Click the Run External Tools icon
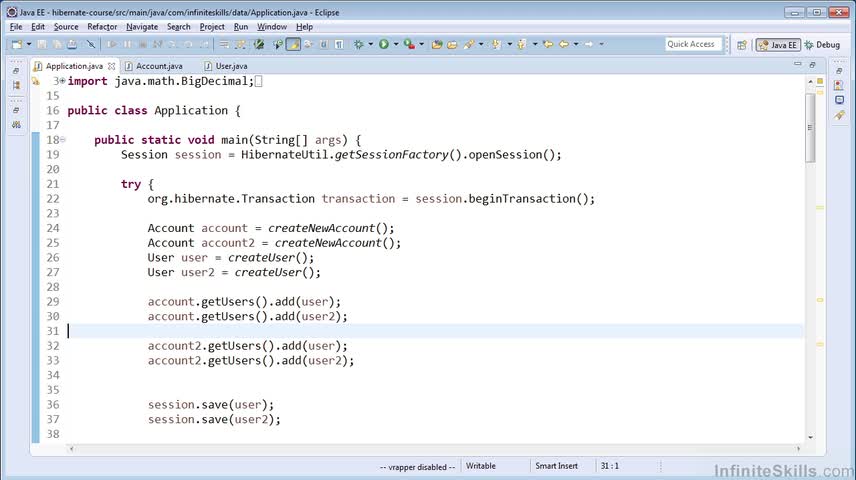 click(409, 44)
